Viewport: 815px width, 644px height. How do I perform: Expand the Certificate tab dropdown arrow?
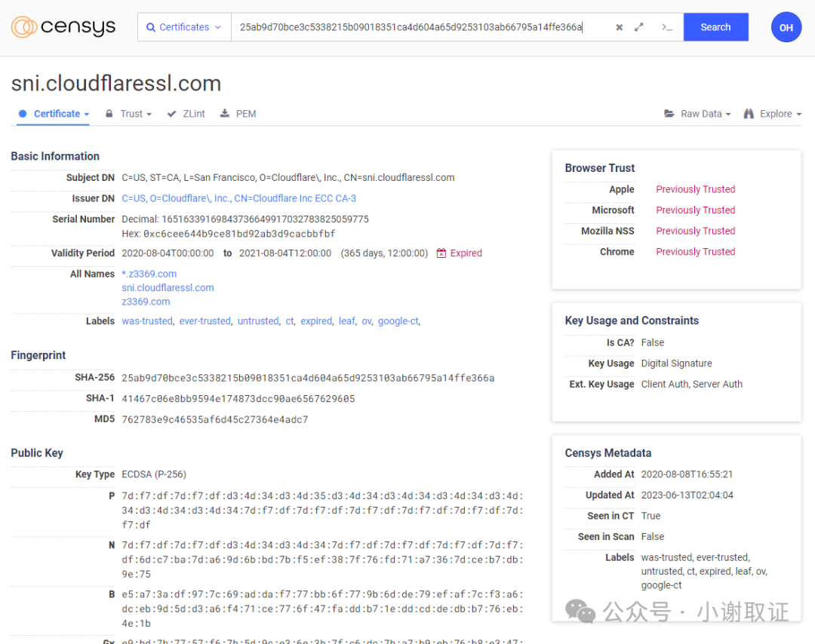[x=87, y=115]
